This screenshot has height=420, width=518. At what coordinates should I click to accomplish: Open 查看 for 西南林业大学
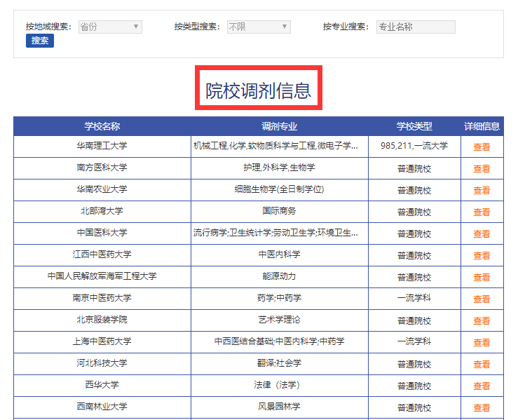[x=482, y=408]
